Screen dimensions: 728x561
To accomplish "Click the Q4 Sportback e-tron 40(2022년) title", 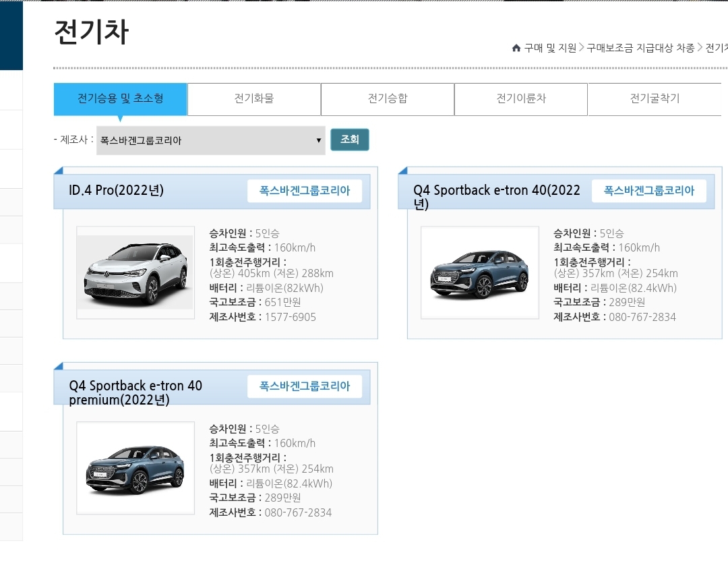I will [x=496, y=197].
